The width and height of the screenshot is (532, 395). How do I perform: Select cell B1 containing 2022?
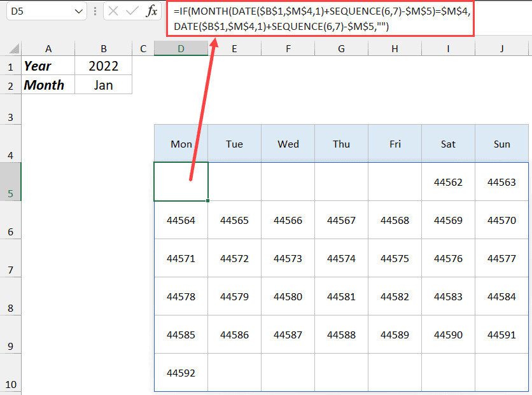[x=103, y=66]
